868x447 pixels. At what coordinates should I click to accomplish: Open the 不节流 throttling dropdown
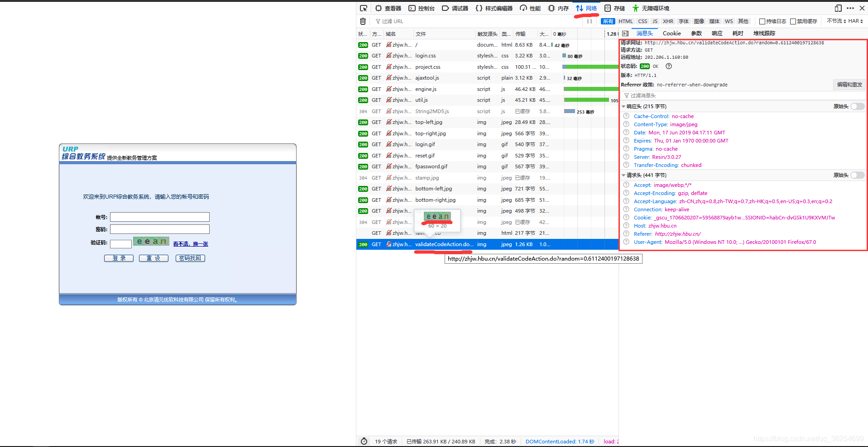pyautogui.click(x=836, y=21)
